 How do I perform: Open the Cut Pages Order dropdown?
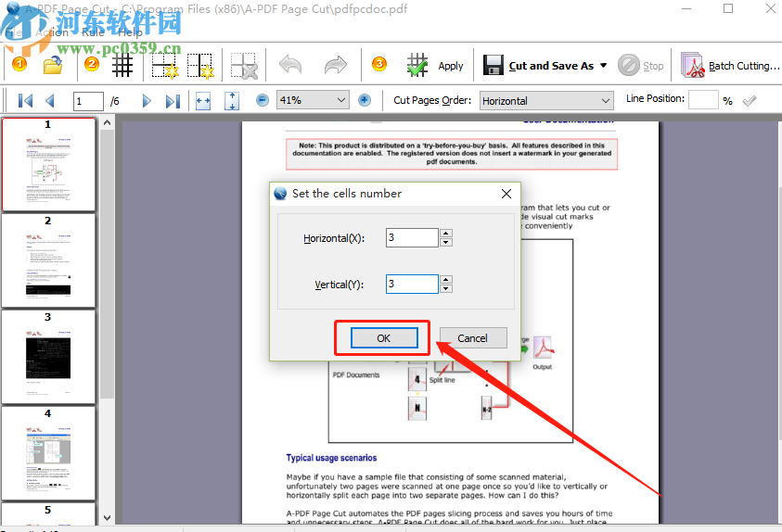546,101
